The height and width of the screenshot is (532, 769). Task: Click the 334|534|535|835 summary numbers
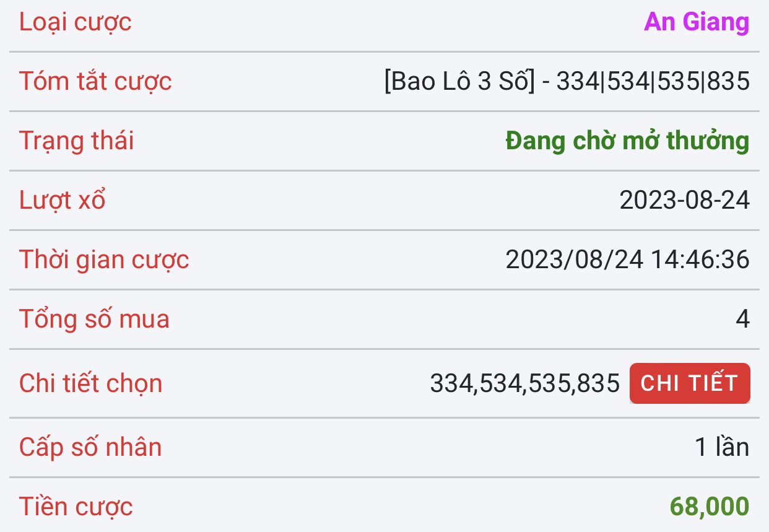click(653, 82)
